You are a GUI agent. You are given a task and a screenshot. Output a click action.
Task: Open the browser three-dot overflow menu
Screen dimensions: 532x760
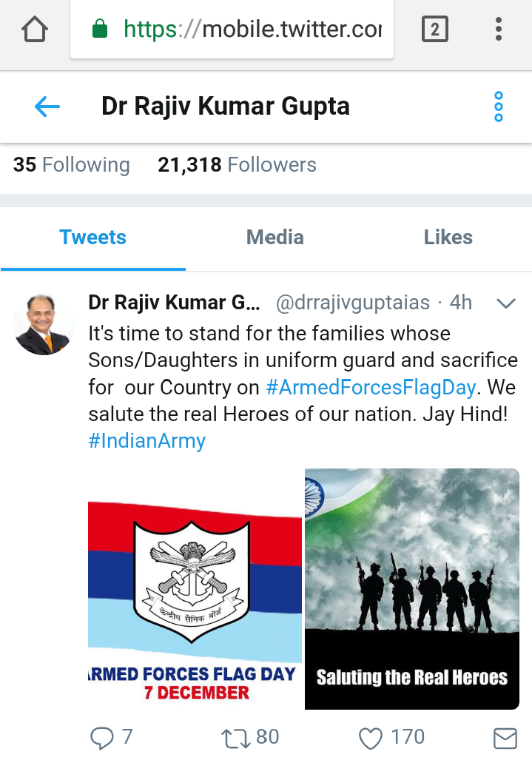pyautogui.click(x=498, y=29)
